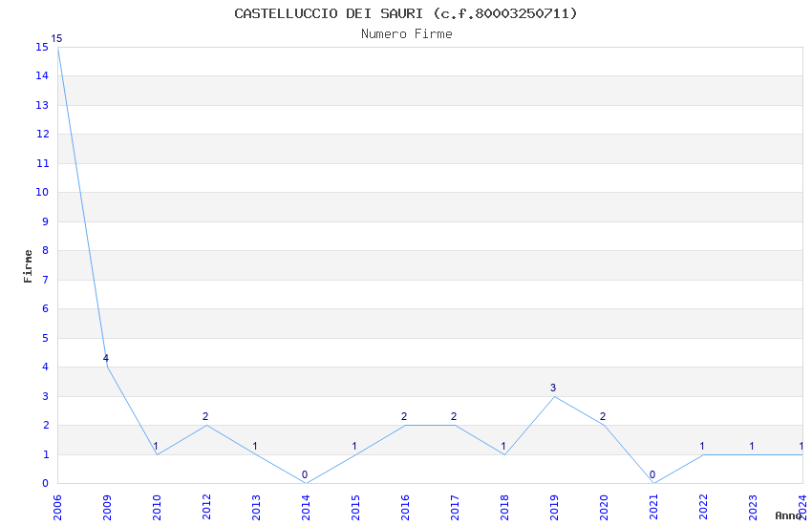Select x-axis year label 2006

coord(57,508)
